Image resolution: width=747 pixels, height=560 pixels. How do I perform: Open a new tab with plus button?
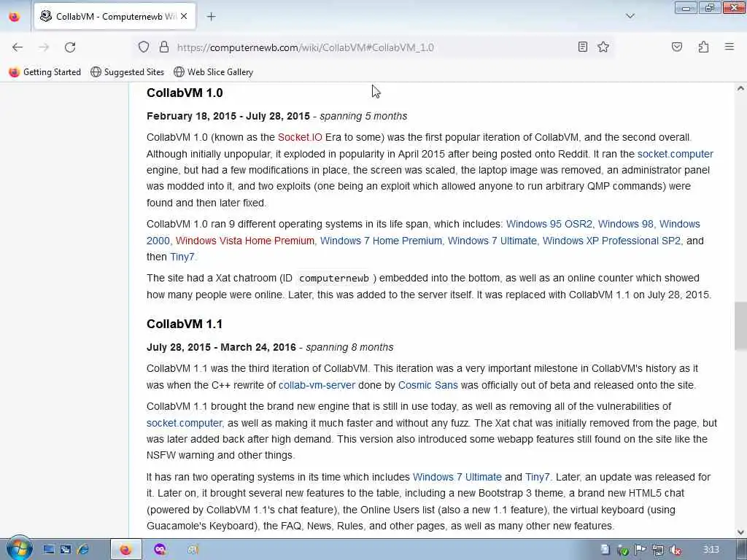click(211, 17)
